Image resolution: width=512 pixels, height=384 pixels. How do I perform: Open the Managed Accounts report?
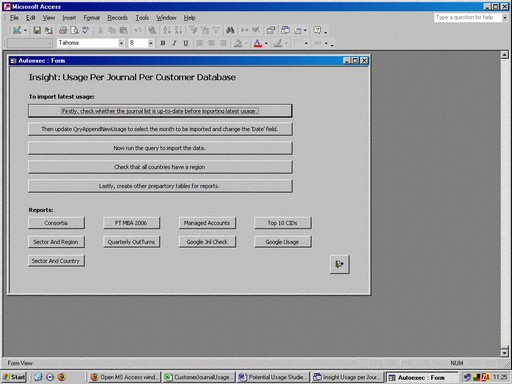(x=207, y=223)
